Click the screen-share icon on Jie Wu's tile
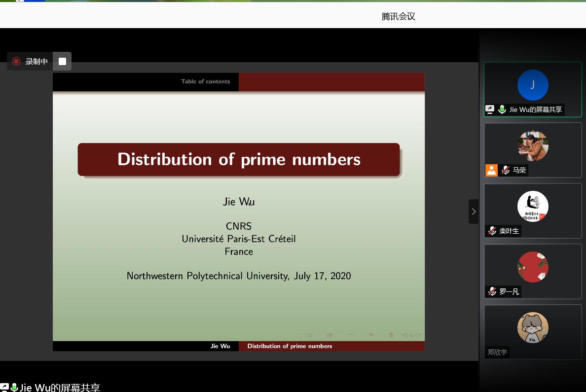 coord(490,109)
